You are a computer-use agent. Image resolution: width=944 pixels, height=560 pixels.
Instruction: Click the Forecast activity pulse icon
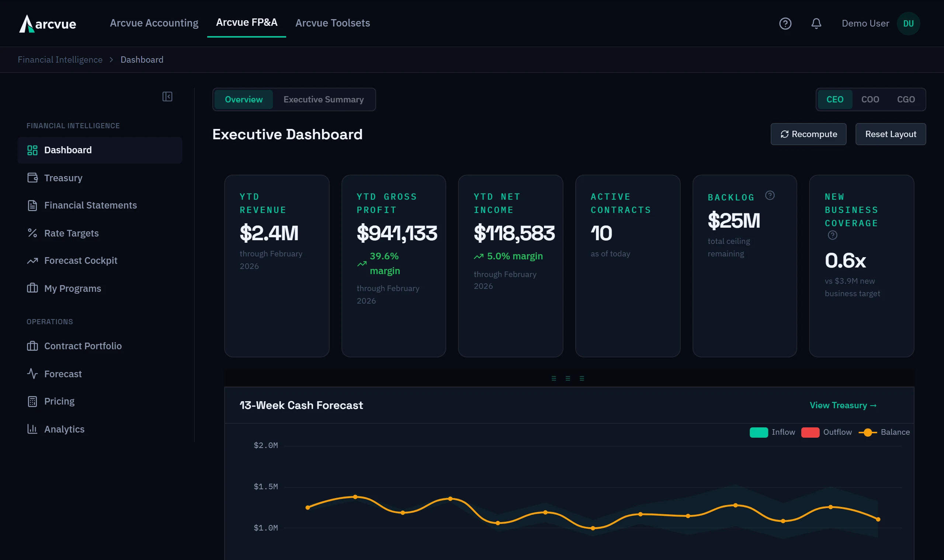pos(32,374)
